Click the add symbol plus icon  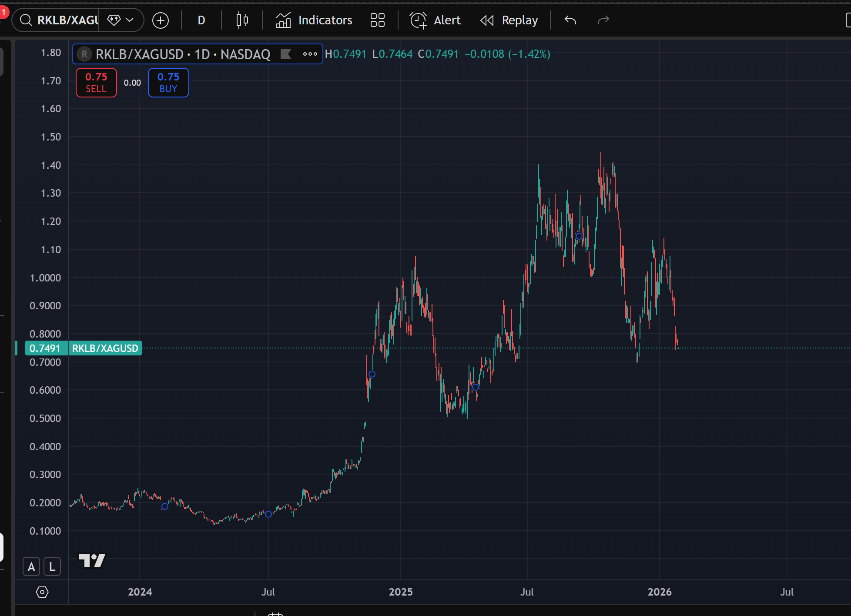tap(161, 20)
